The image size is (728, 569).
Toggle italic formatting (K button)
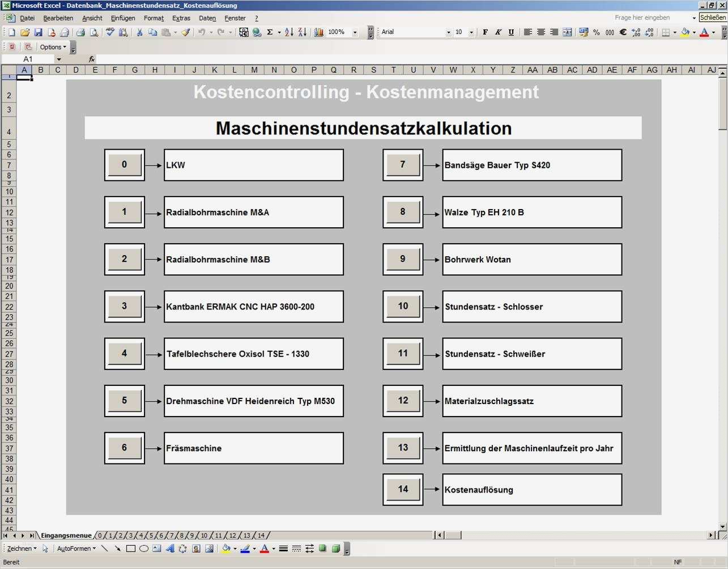pos(498,32)
